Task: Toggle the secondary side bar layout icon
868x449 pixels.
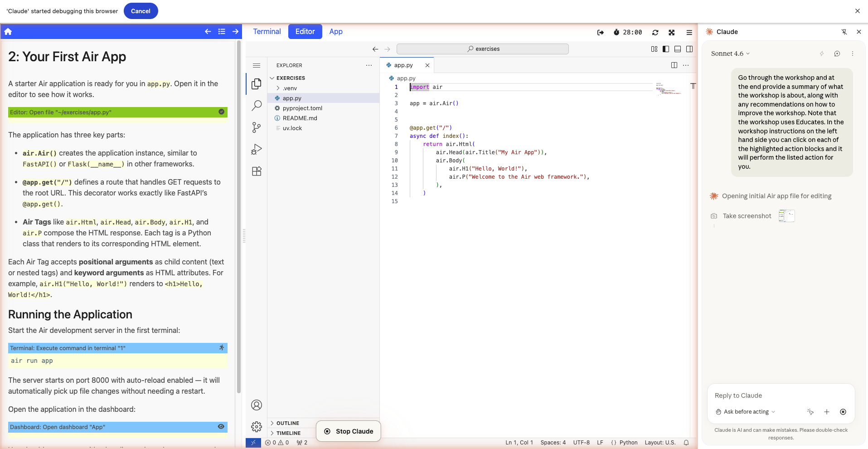Action: pyautogui.click(x=689, y=49)
